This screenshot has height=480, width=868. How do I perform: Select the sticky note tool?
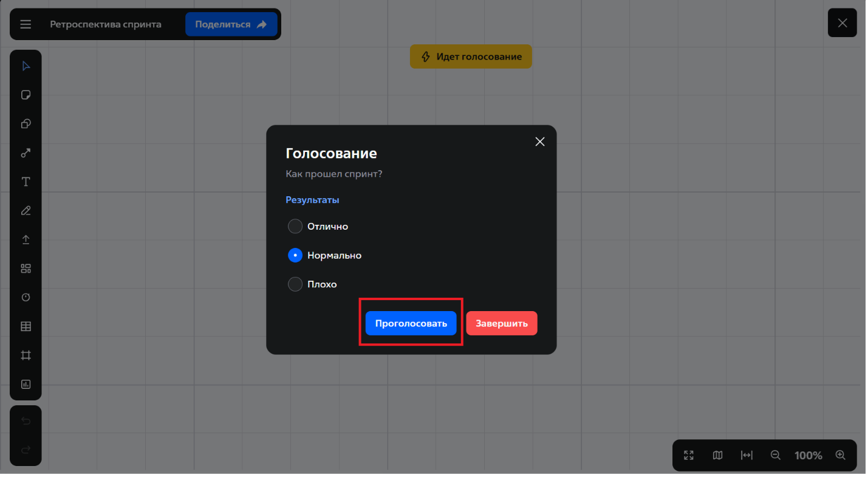[x=26, y=95]
